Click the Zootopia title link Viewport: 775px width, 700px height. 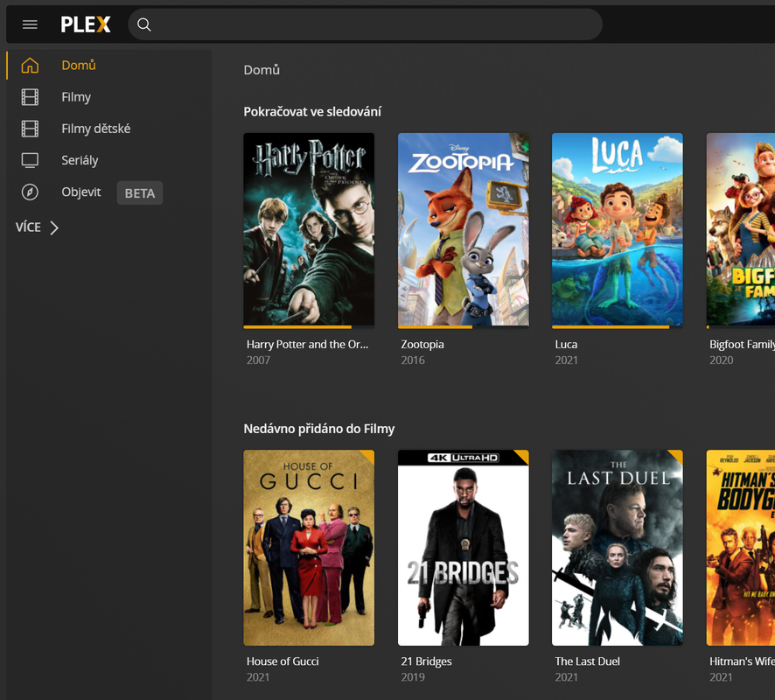coord(422,344)
